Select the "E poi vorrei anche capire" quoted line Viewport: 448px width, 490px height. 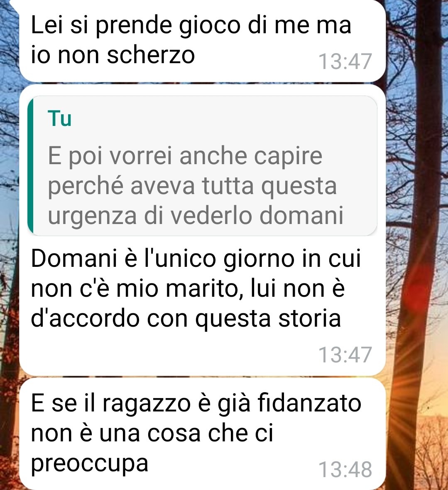[x=185, y=155]
